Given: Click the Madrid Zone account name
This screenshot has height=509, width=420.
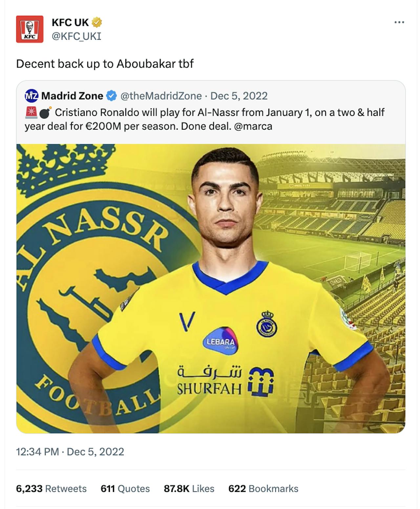Looking at the screenshot, I should point(72,96).
